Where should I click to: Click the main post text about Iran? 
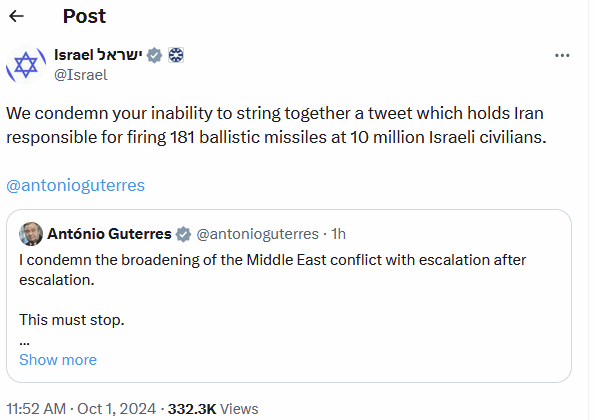tap(276, 125)
